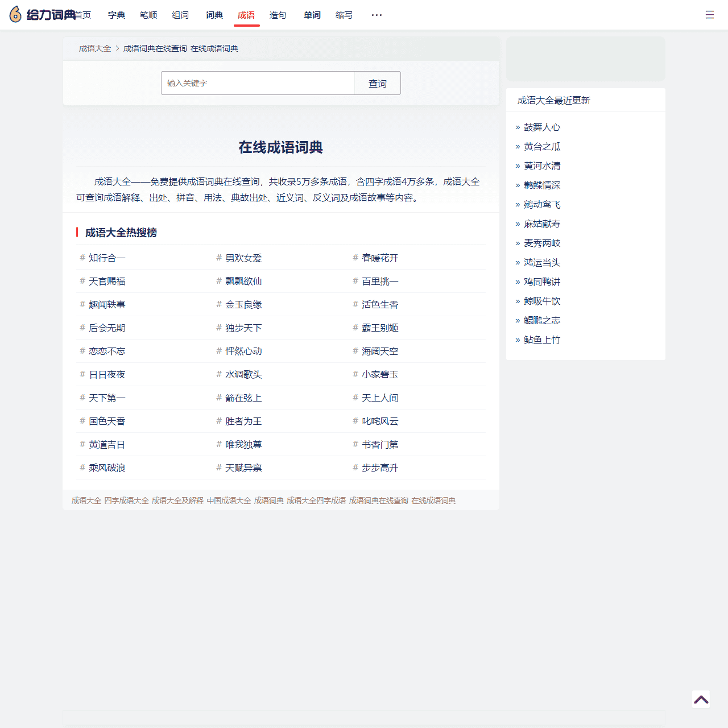Click the hash icon beside 霸王别姬
This screenshot has width=728, height=728.
tap(355, 328)
